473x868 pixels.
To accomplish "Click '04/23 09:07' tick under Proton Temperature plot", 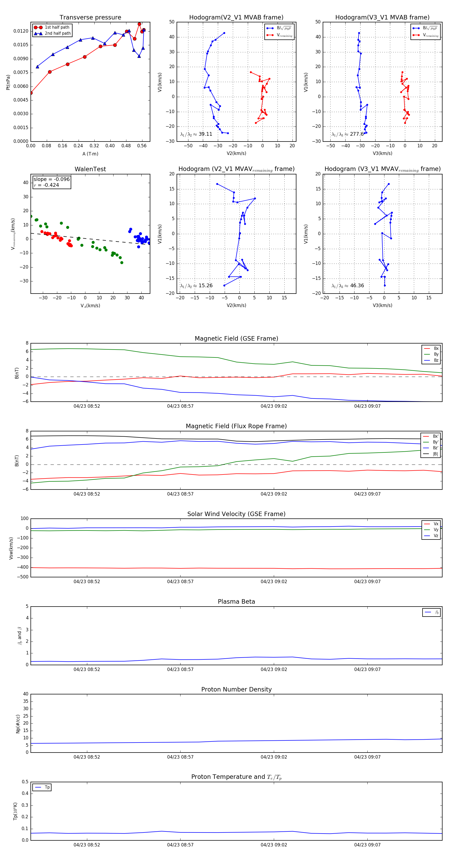I will point(367,845).
